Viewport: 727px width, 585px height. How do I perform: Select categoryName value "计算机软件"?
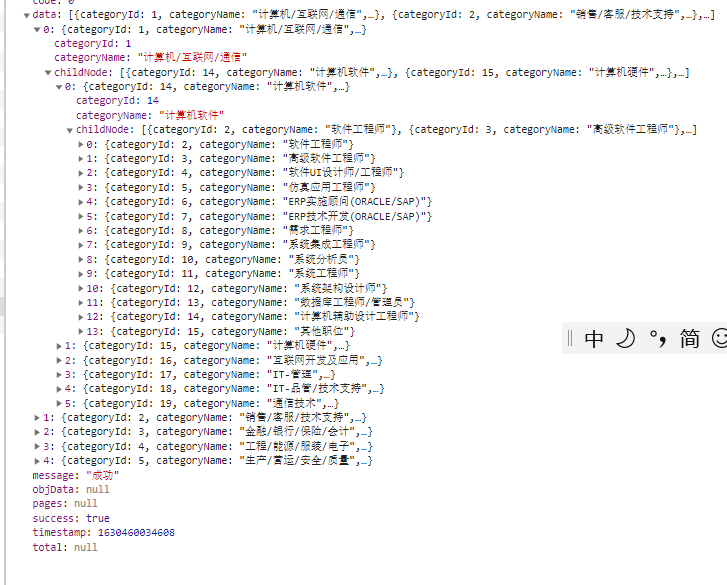[x=191, y=115]
